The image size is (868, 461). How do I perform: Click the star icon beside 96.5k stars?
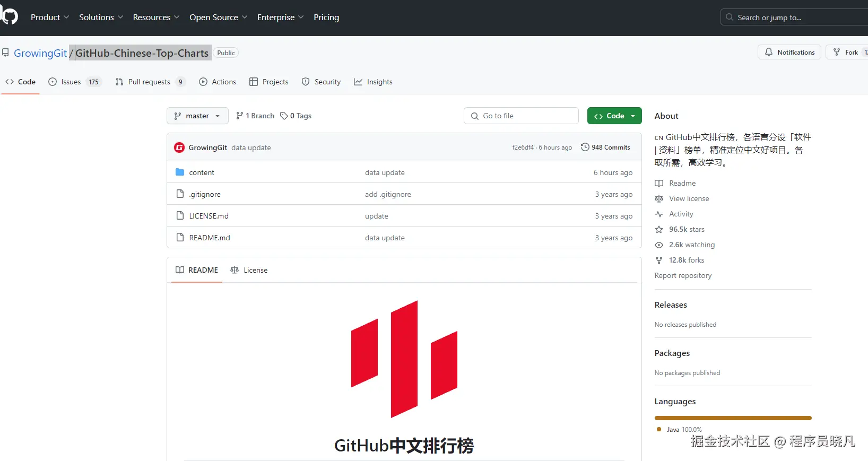click(x=659, y=229)
